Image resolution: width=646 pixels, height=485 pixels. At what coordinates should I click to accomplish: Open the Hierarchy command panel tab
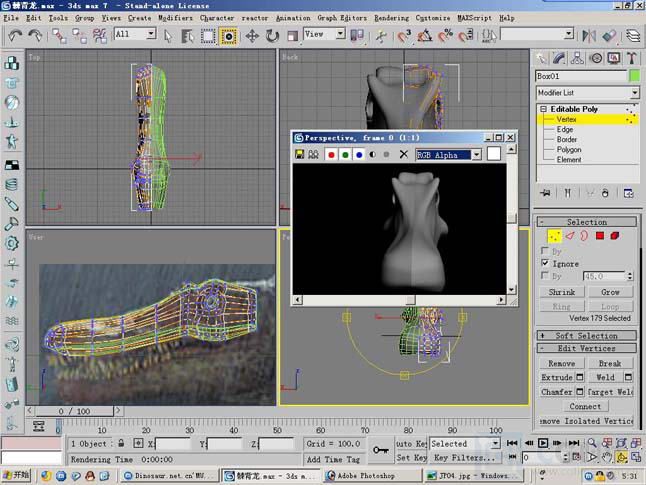pos(577,58)
